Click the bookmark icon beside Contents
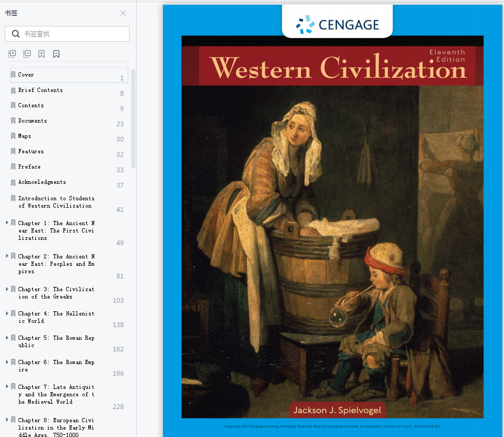The image size is (504, 437). point(13,105)
